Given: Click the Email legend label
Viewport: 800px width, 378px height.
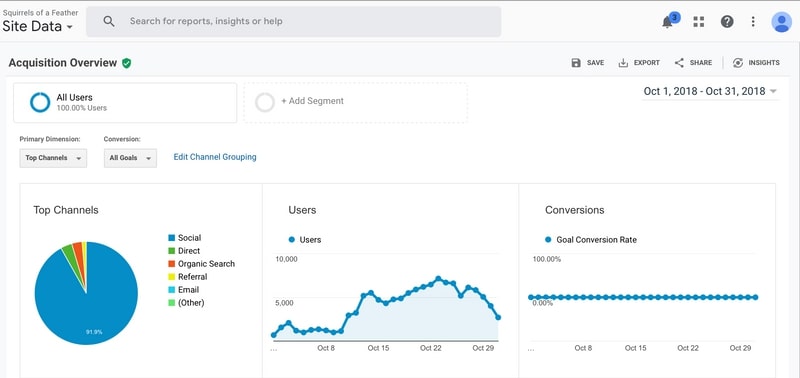Looking at the screenshot, I should tap(188, 290).
